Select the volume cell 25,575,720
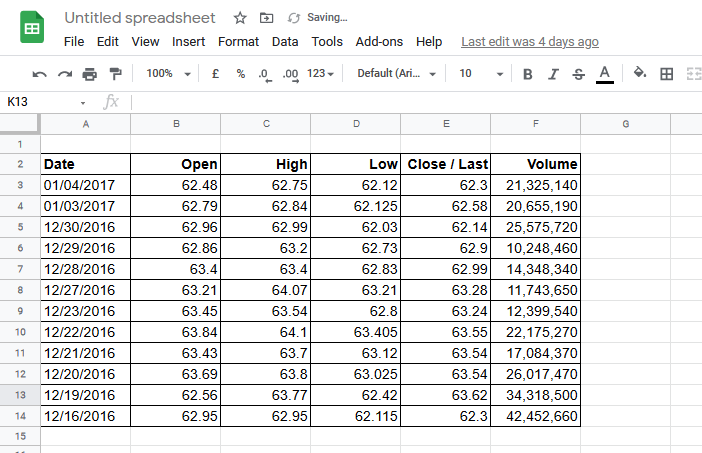 [535, 227]
